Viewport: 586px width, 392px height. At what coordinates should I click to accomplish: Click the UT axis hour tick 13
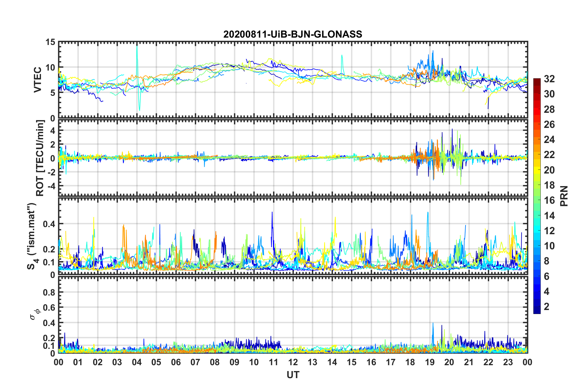point(312,362)
